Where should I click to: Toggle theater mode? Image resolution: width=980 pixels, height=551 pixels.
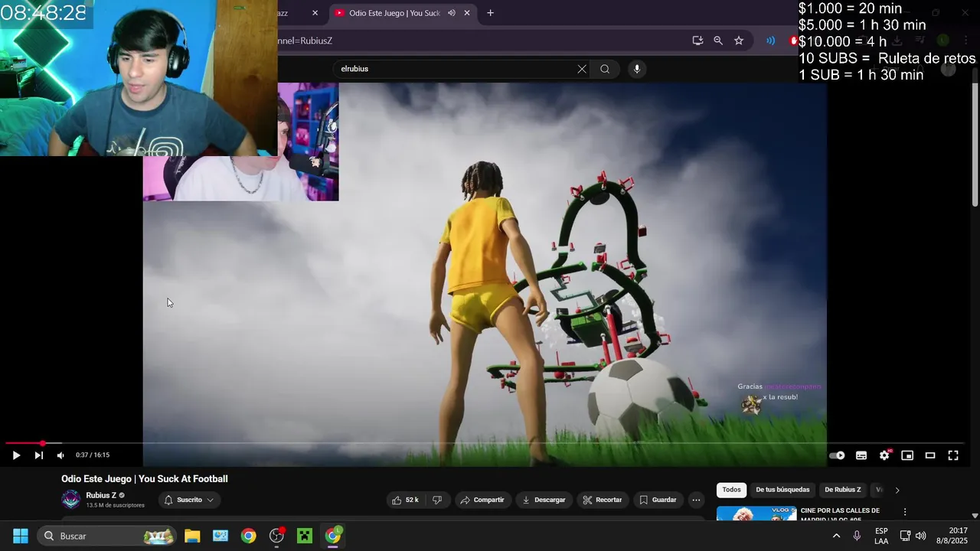930,455
